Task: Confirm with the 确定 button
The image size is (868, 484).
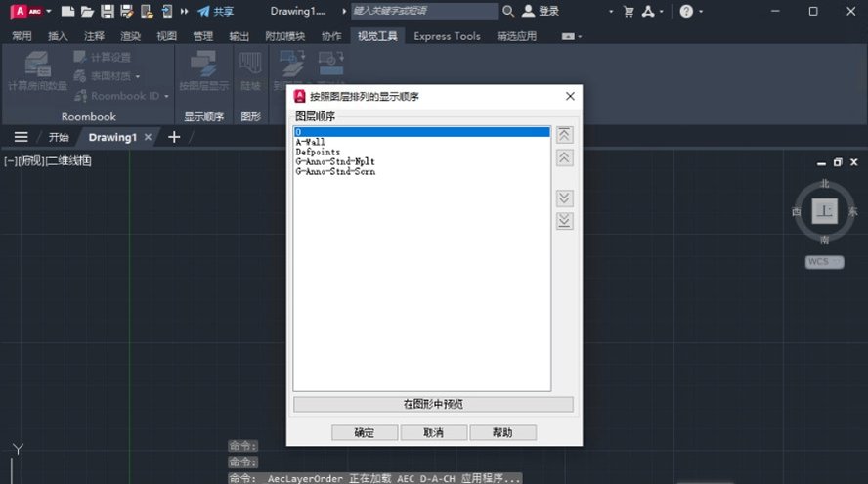Action: (x=365, y=432)
